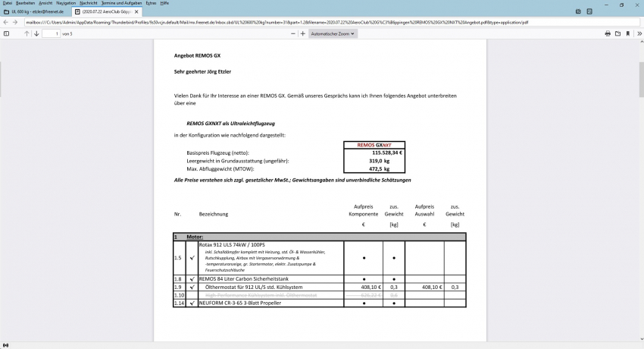The image size is (644, 349).
Task: Click the 'Bezeichnung' column header
Action: click(x=213, y=214)
